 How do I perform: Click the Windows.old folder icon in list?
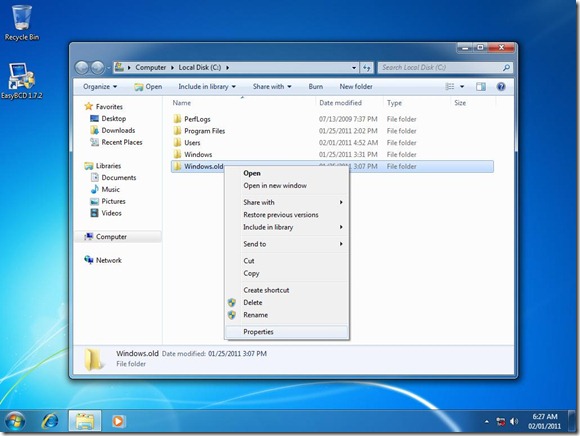click(x=178, y=166)
